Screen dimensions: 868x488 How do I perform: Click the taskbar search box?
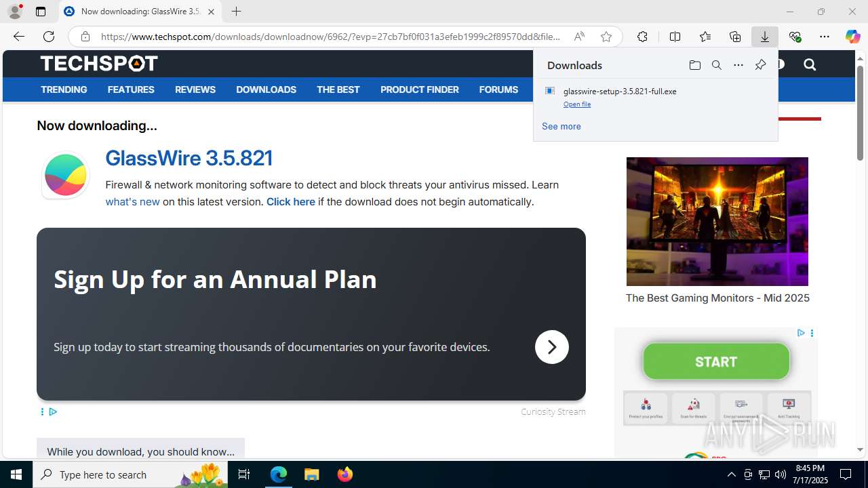coord(131,474)
